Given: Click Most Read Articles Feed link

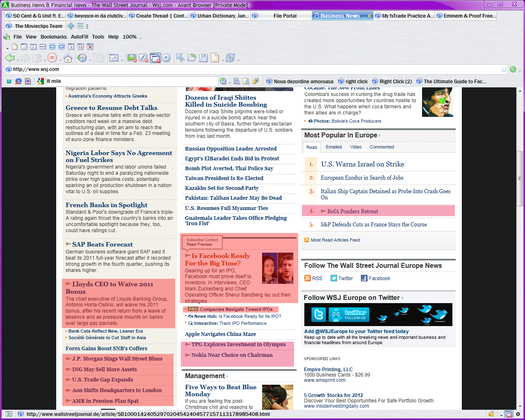Looking at the screenshot, I should coord(336,240).
